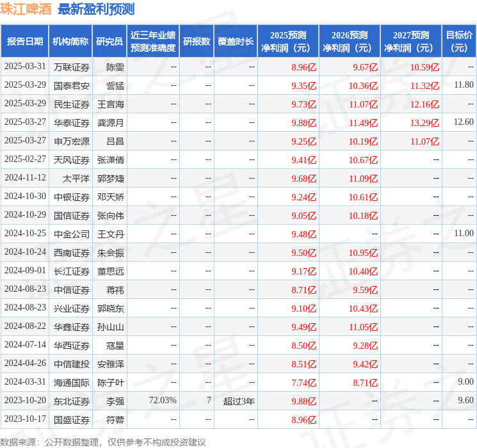The height and width of the screenshot is (448, 477).
Task: Select the 2027预测净利润 column header
Action: [x=411, y=42]
